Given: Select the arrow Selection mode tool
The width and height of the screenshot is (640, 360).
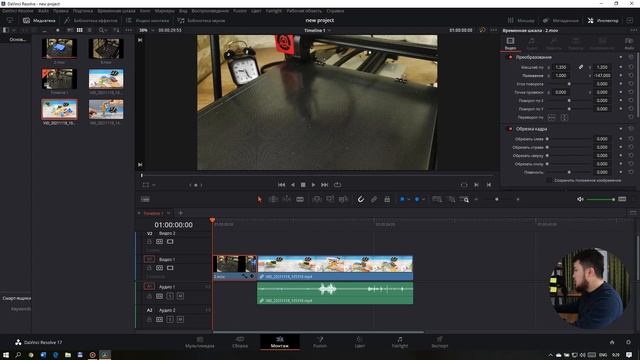Looking at the screenshot, I should tap(260, 199).
